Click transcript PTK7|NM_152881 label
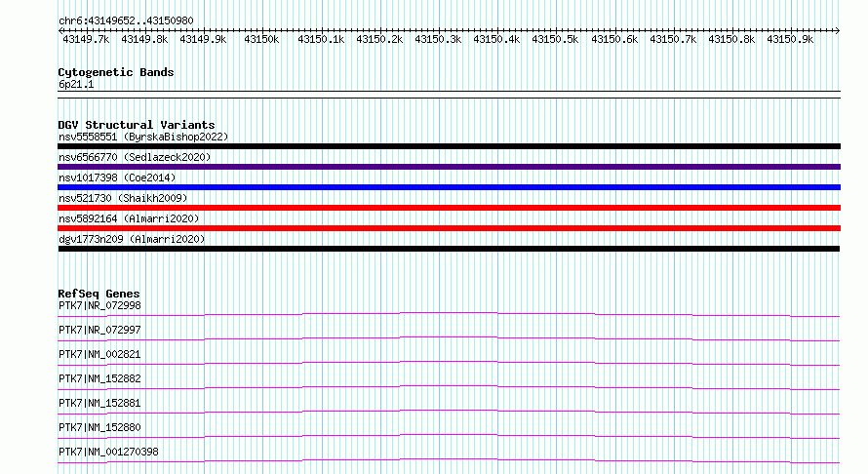868x474 pixels. tap(99, 403)
